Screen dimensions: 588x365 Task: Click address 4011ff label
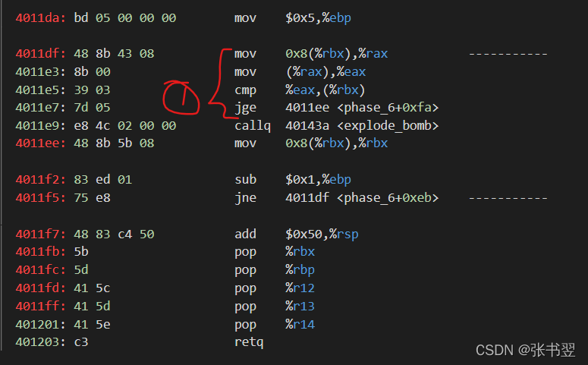point(40,306)
